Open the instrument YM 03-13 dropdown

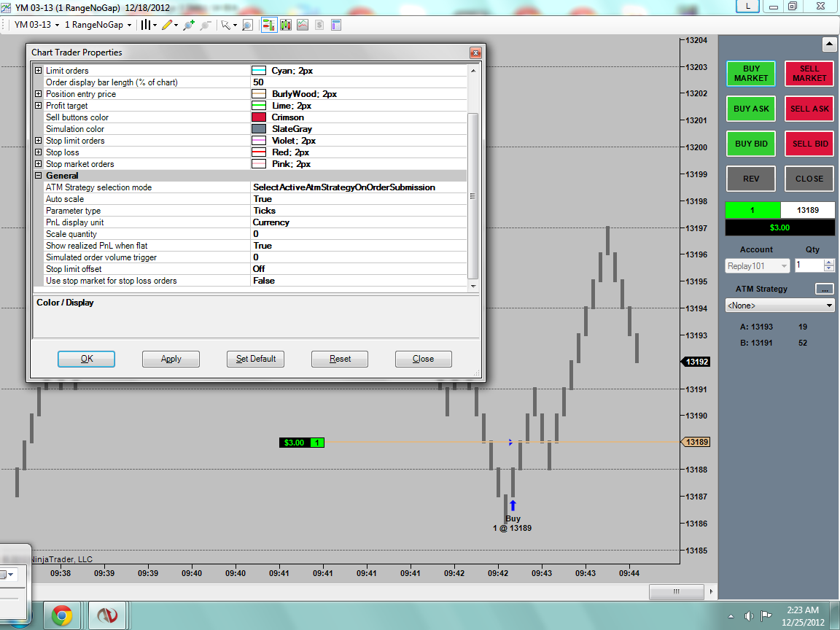(x=36, y=25)
